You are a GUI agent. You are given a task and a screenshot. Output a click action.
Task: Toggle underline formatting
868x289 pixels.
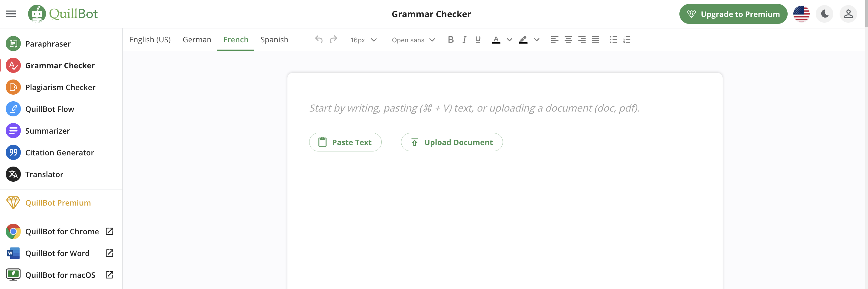[478, 40]
